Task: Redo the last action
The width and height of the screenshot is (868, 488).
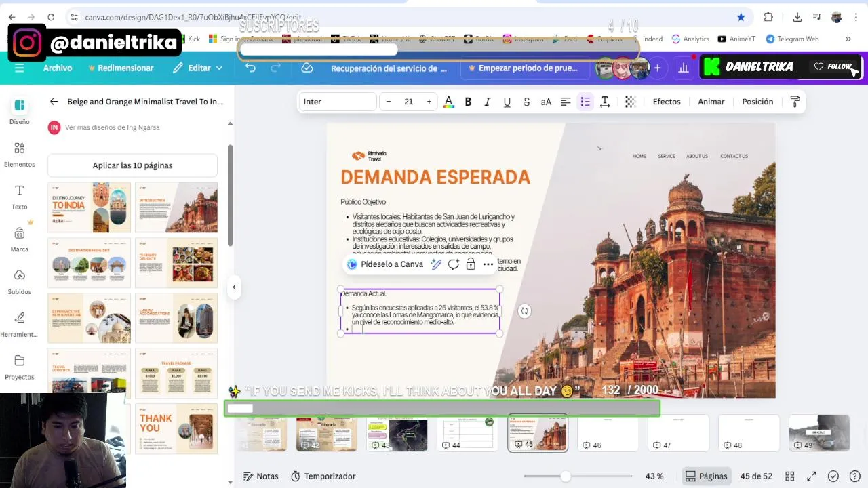Action: [x=275, y=68]
